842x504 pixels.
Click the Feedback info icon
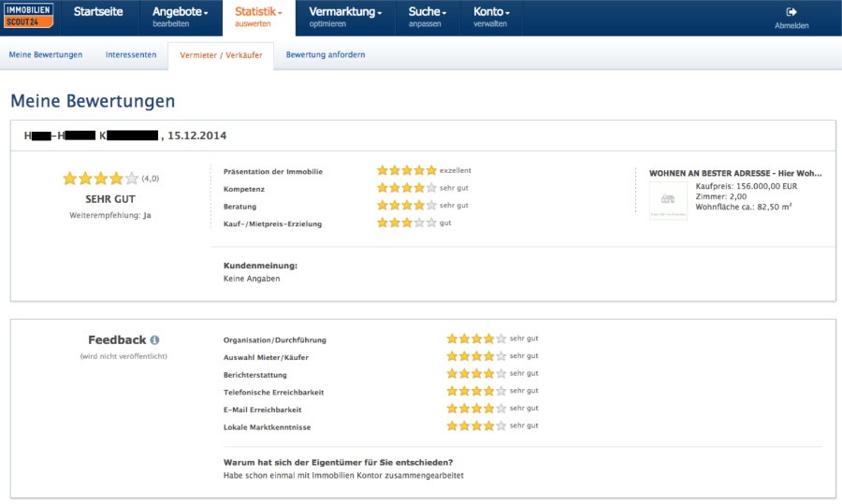click(154, 339)
